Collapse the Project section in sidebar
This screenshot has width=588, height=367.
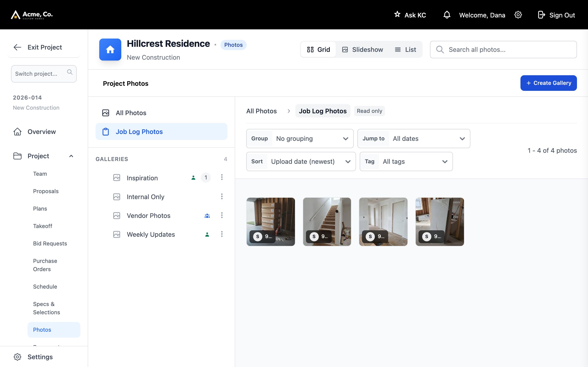click(x=71, y=156)
